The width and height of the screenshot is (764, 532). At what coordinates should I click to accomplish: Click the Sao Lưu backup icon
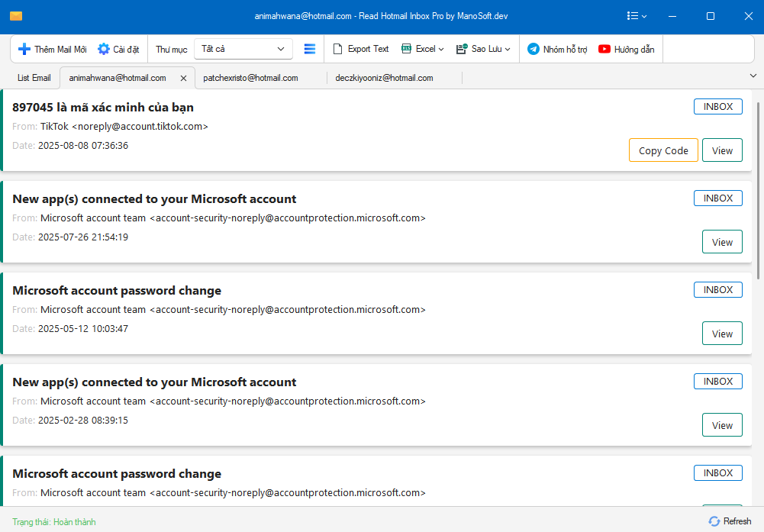(462, 49)
